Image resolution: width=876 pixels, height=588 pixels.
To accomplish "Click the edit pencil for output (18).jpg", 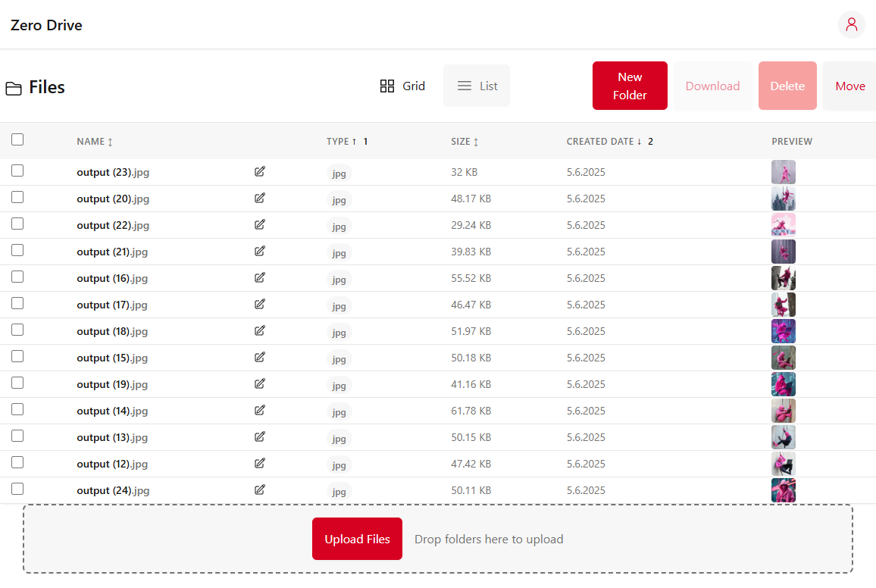I will tap(260, 330).
